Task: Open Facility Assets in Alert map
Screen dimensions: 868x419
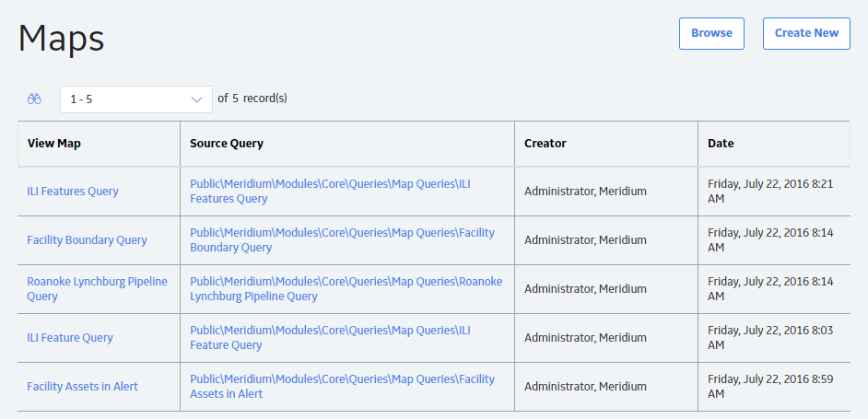Action: tap(83, 387)
